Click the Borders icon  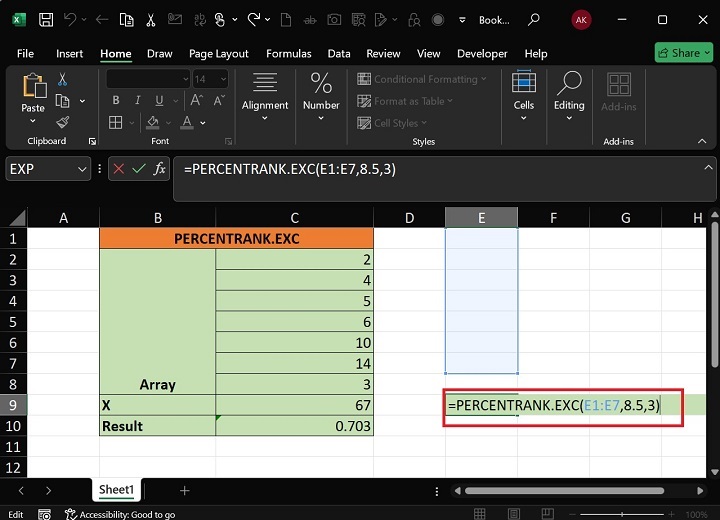(115, 123)
